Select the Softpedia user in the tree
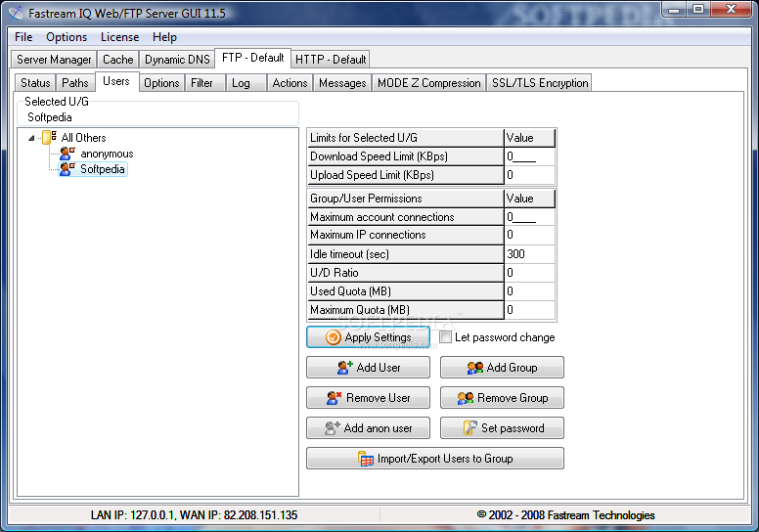The image size is (759, 532). coord(102,169)
